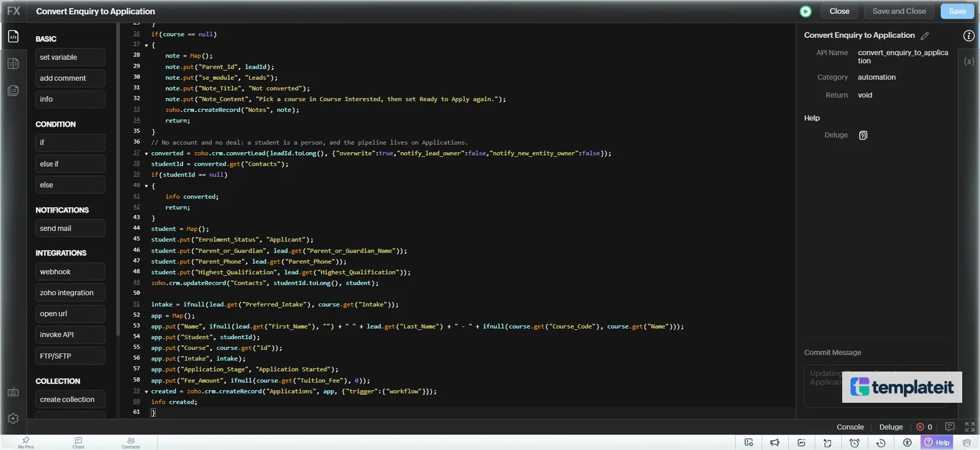Open Contacts in bottom bar
Image resolution: width=980 pixels, height=450 pixels.
coord(130,443)
